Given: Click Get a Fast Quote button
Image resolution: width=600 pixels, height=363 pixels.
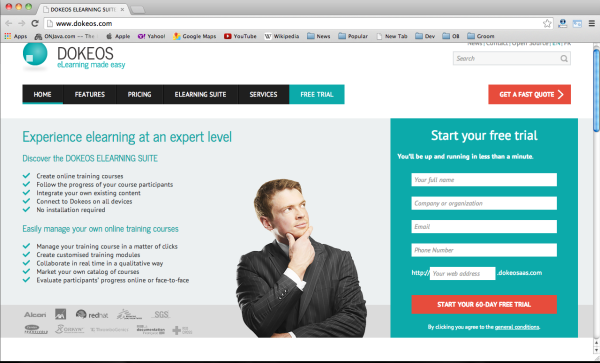Looking at the screenshot, I should click(529, 94).
